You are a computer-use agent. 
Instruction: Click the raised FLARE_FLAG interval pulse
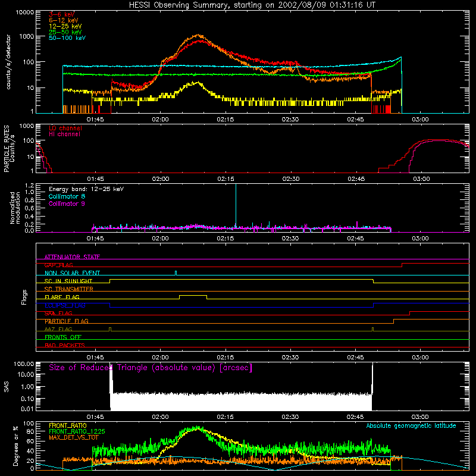[x=193, y=296]
